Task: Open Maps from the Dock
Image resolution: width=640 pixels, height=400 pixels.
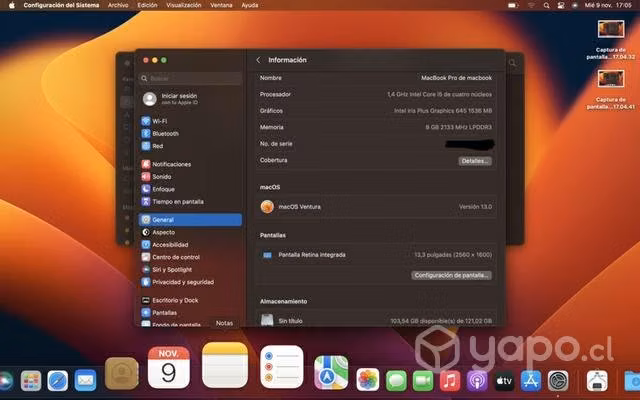Action: (x=331, y=372)
